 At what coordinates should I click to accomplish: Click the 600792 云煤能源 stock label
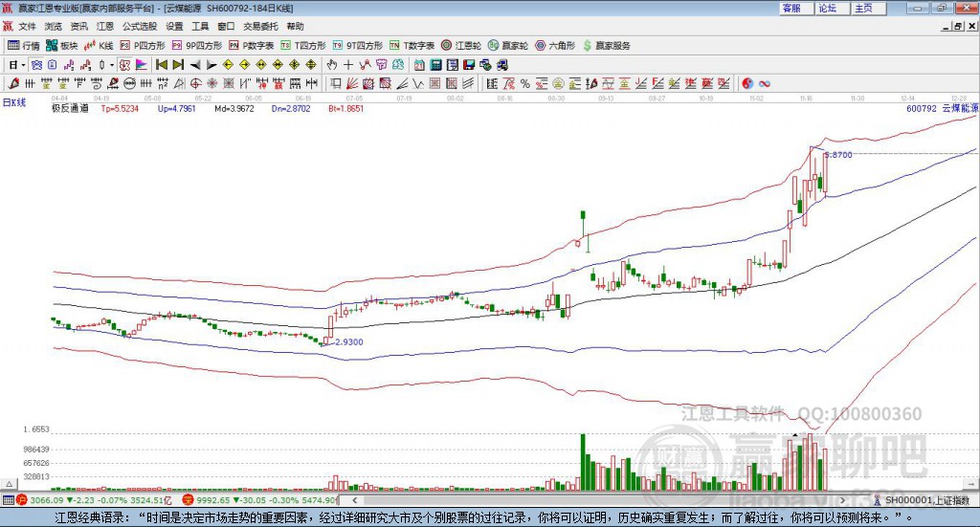click(943, 108)
